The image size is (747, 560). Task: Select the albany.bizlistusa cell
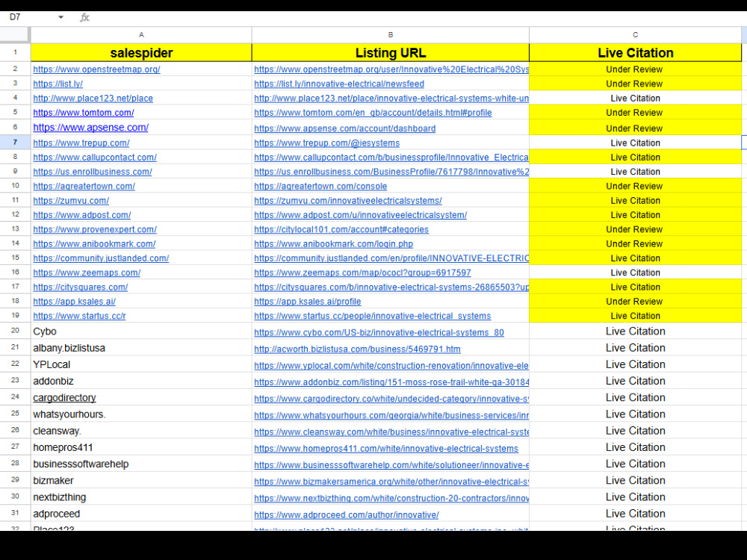pyautogui.click(x=141, y=348)
